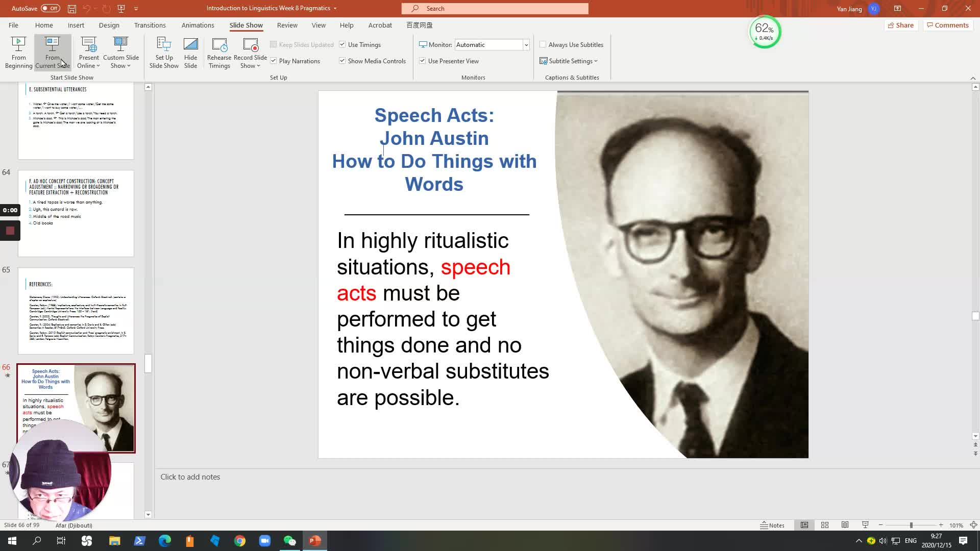Screen dimensions: 980x551
Task: Open the Set Up Slide Show dialog
Action: [x=164, y=53]
